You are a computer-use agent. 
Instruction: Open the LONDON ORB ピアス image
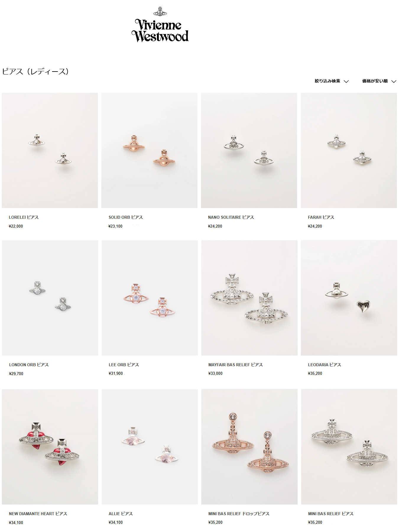pos(50,298)
